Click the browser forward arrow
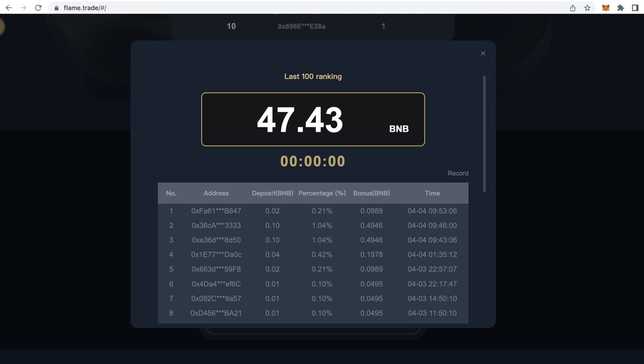644x364 pixels. point(23,8)
